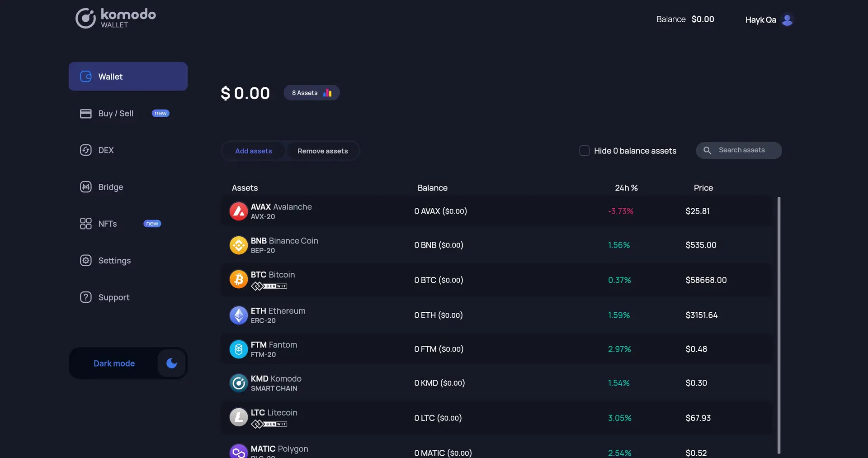The height and width of the screenshot is (458, 868).
Task: Click the NFTs sidebar icon
Action: coord(86,223)
